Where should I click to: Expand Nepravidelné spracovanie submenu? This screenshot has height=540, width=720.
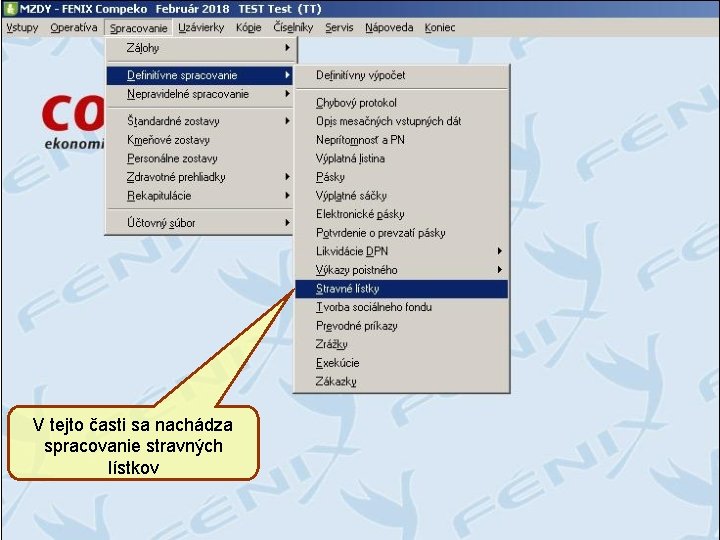click(x=200, y=94)
